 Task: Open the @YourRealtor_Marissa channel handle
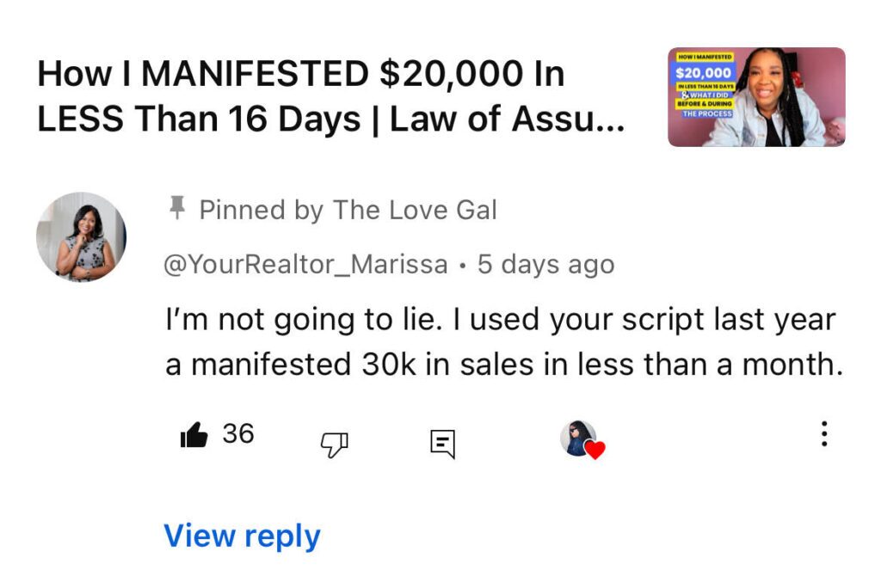coord(305,265)
